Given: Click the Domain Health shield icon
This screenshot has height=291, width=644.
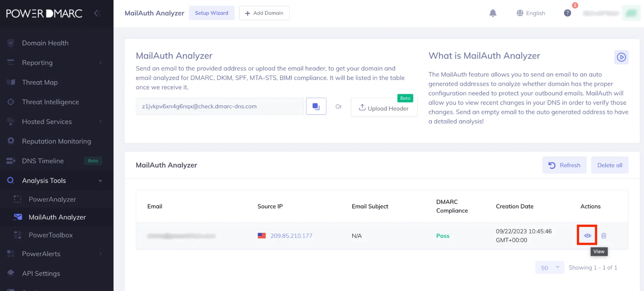Looking at the screenshot, I should (x=11, y=43).
